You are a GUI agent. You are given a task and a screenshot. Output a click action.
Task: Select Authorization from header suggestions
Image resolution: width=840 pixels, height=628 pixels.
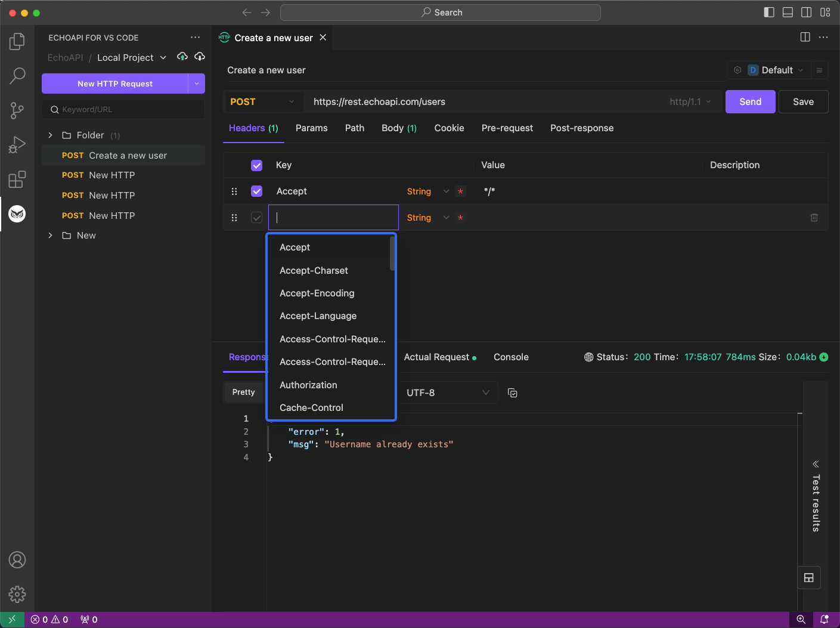(x=330, y=385)
